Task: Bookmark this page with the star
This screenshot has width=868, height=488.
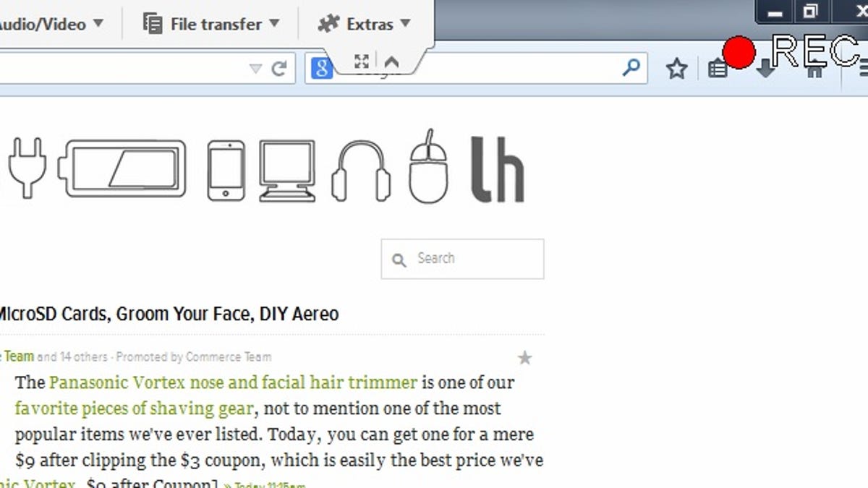Action: point(676,69)
